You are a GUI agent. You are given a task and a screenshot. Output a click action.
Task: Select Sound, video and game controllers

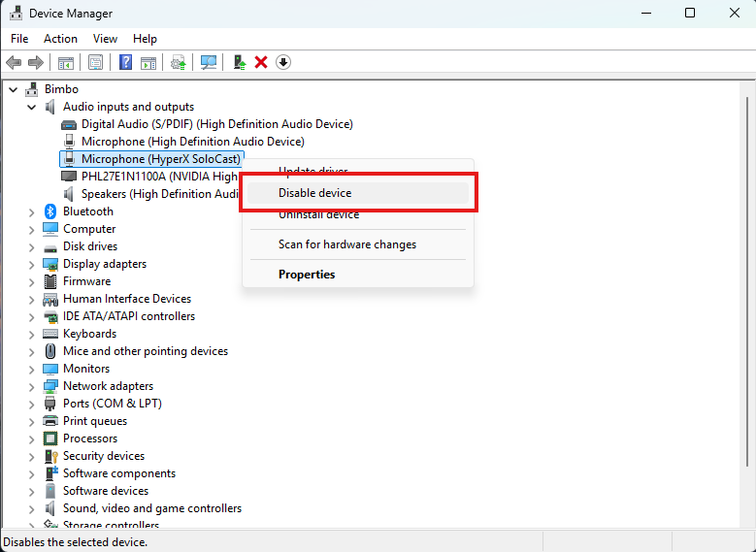coord(152,508)
